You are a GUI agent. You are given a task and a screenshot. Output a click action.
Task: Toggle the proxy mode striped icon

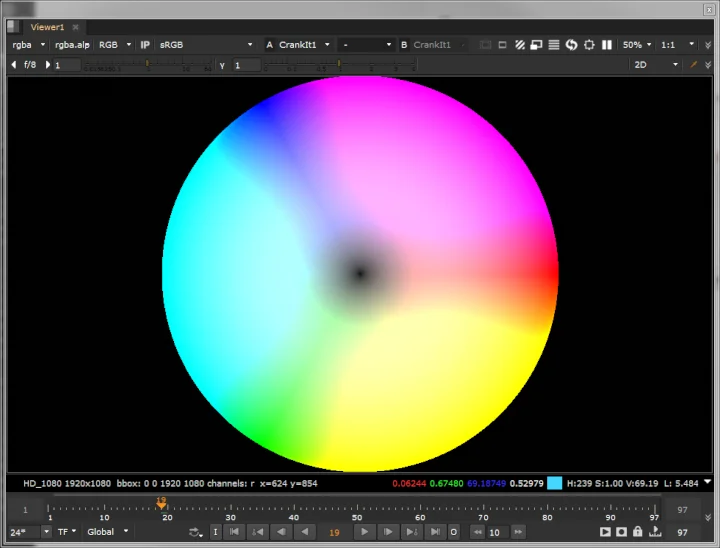[x=519, y=45]
